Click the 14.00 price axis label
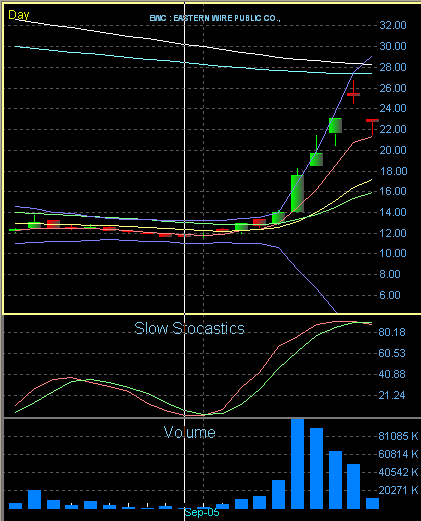 coord(393,212)
